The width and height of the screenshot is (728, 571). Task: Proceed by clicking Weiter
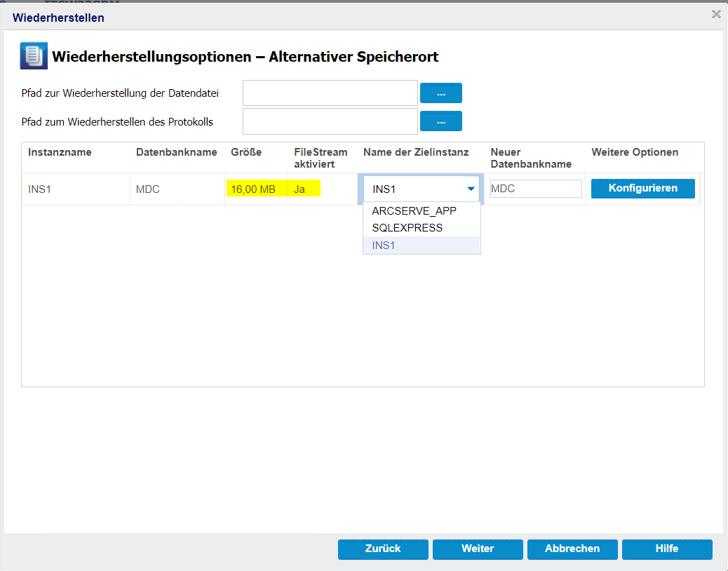click(478, 549)
